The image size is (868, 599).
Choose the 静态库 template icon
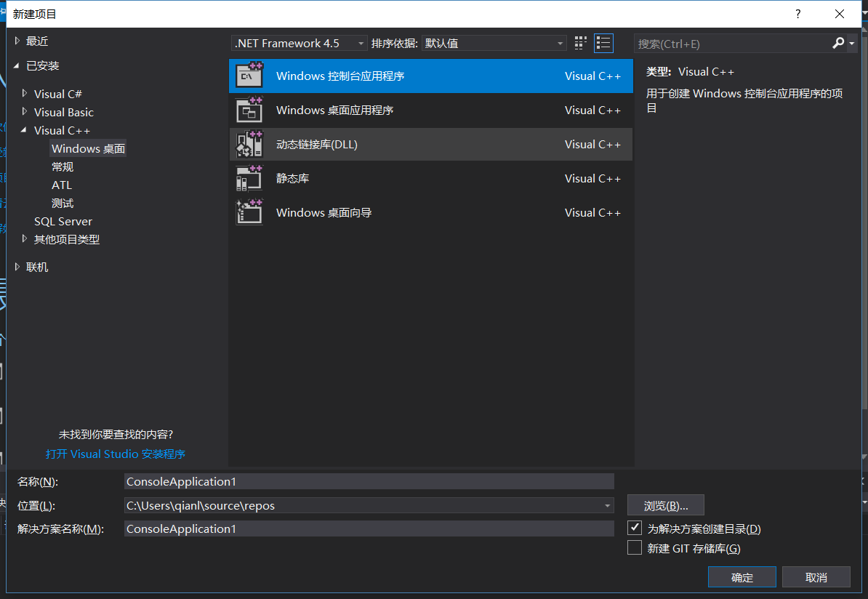249,178
